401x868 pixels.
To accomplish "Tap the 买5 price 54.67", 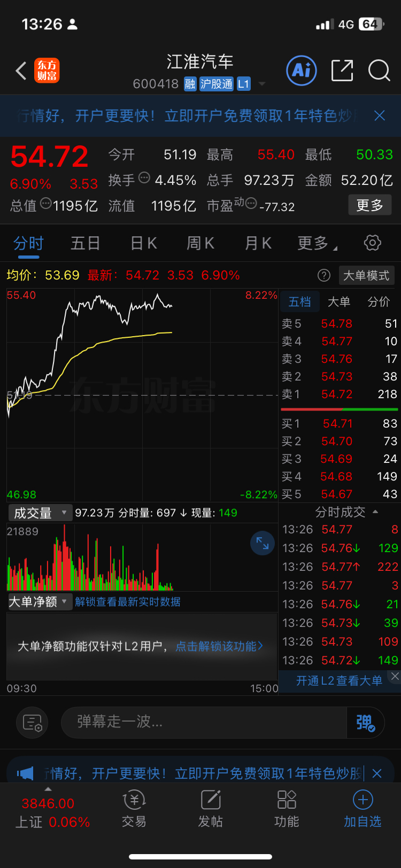I will pyautogui.click(x=336, y=494).
